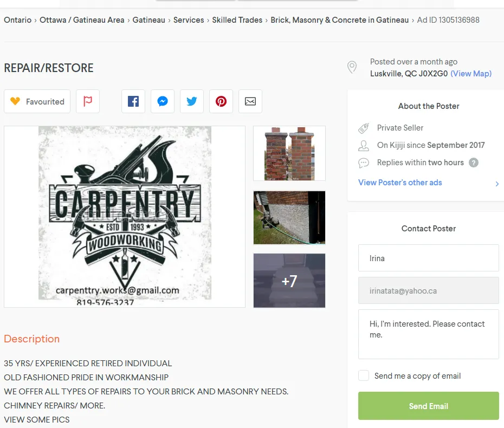Share the ad by email icon

coord(250,101)
